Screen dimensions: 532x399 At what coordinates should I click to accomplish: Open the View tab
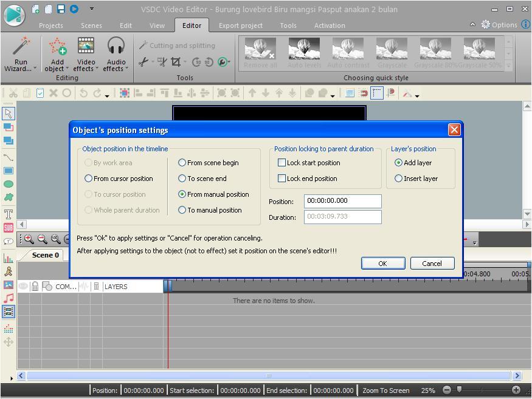157,26
